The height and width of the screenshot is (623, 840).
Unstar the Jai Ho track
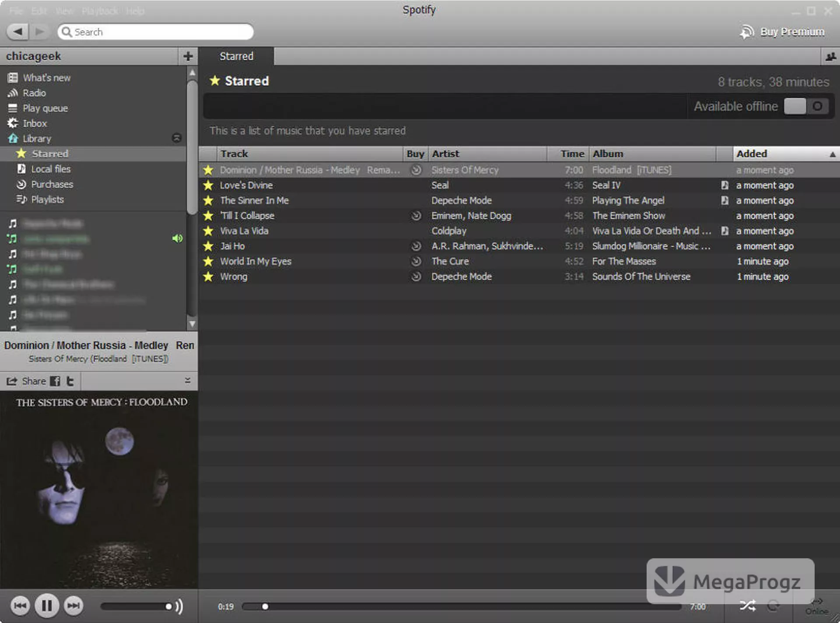(208, 246)
